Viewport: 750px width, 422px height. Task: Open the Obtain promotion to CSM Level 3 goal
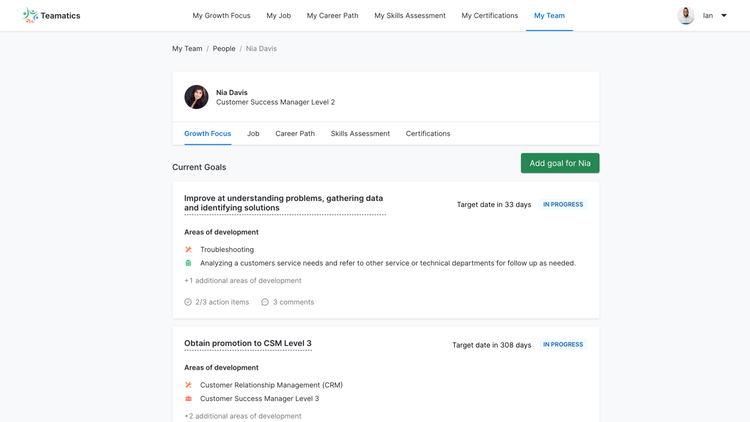(248, 343)
